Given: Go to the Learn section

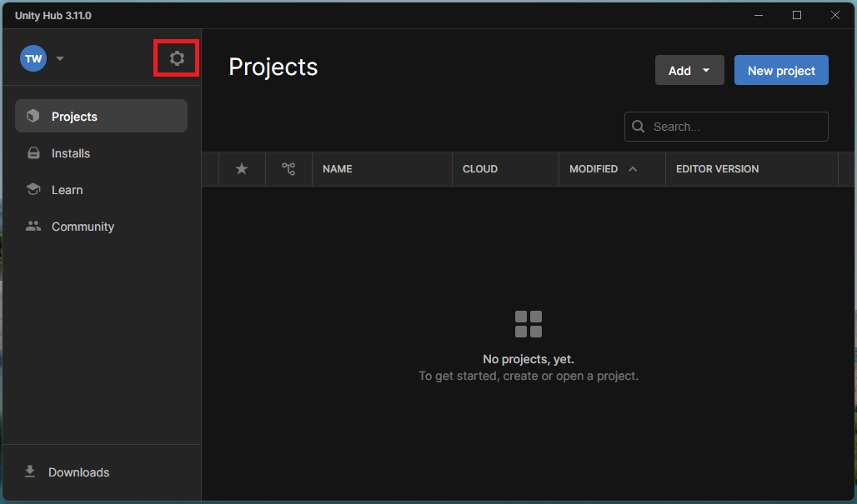Looking at the screenshot, I should 101,189.
